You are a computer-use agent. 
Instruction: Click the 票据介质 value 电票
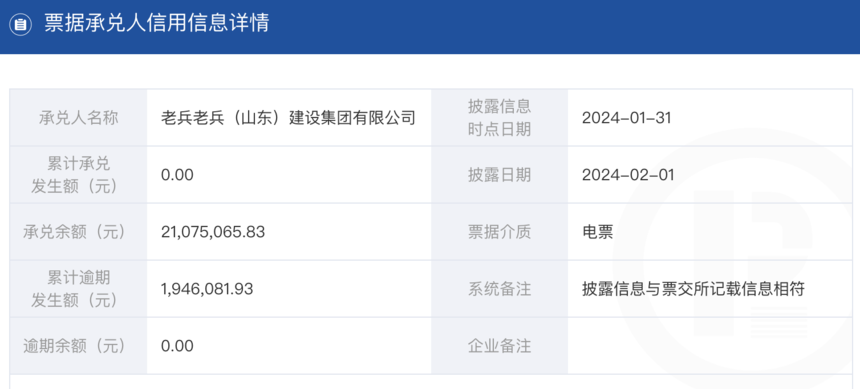tap(597, 232)
